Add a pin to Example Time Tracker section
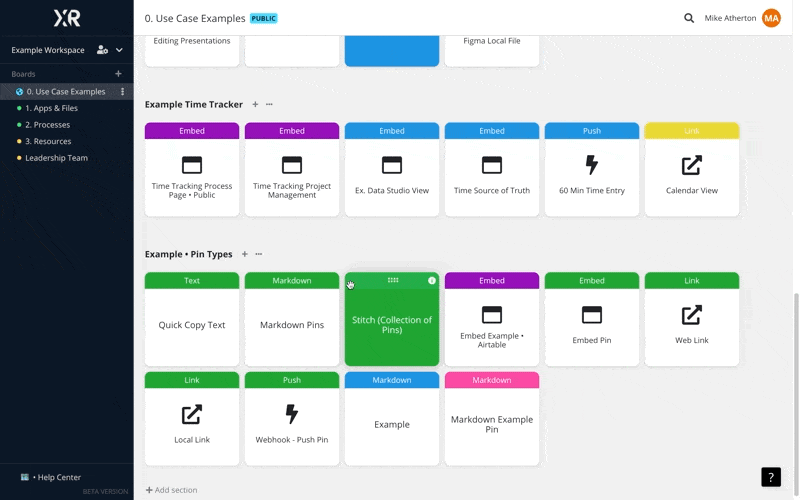This screenshot has height=500, width=800. click(x=255, y=105)
